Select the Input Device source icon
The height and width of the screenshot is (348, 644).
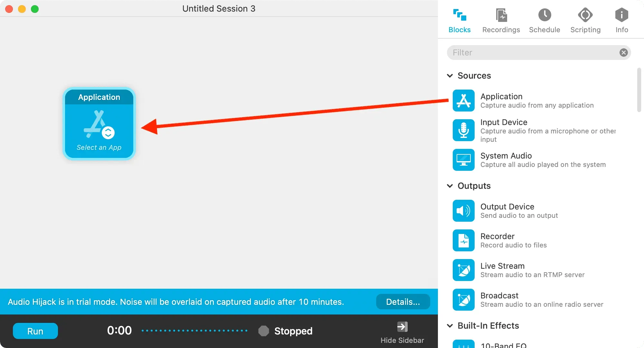(x=464, y=130)
